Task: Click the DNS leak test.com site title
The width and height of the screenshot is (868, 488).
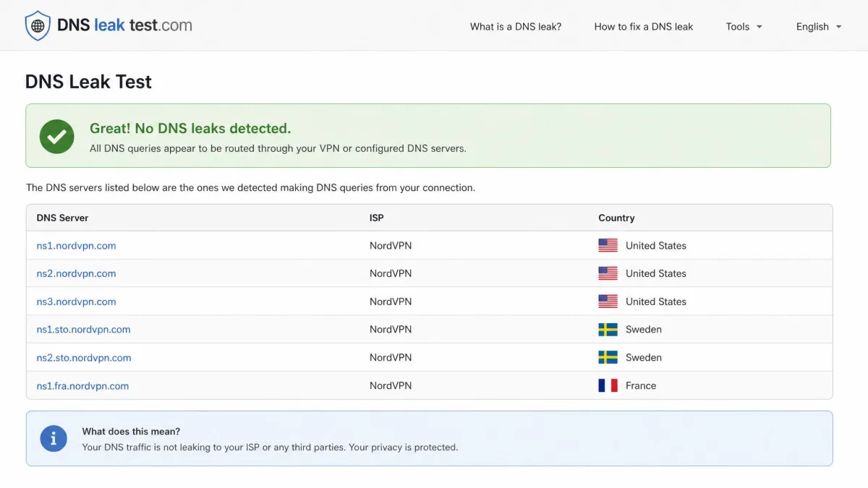Action: point(124,25)
